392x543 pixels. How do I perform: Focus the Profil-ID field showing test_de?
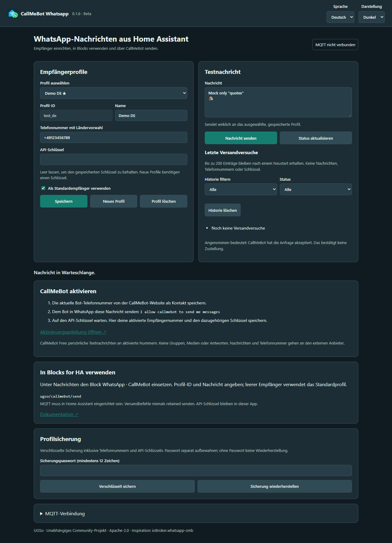click(76, 116)
